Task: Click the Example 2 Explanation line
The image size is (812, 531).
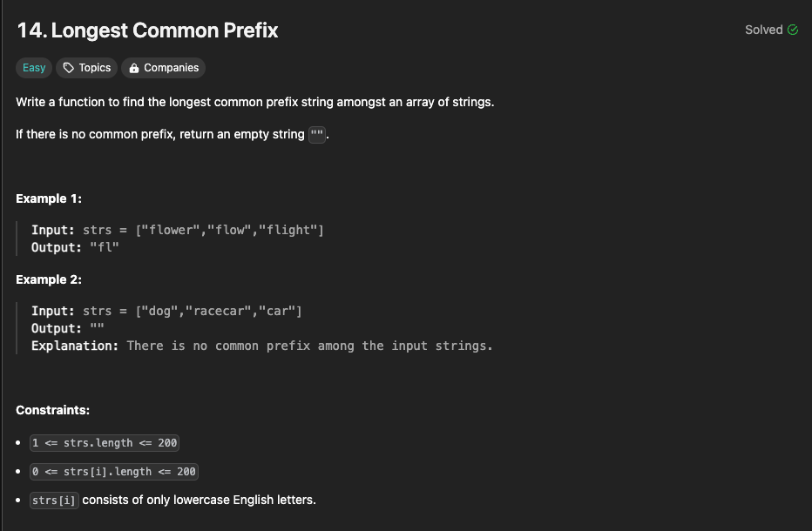Action: tap(261, 346)
